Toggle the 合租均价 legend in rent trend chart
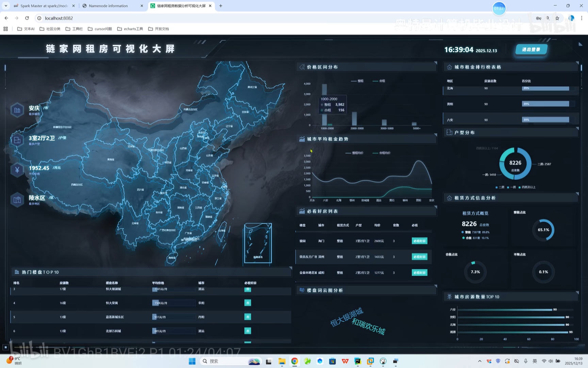588x368 pixels. 381,153
